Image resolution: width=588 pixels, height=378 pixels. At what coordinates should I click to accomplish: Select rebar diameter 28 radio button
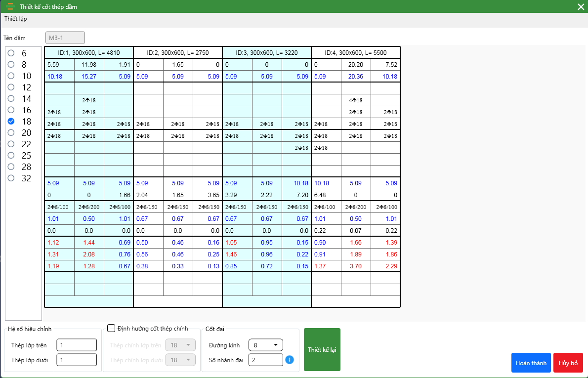point(11,167)
